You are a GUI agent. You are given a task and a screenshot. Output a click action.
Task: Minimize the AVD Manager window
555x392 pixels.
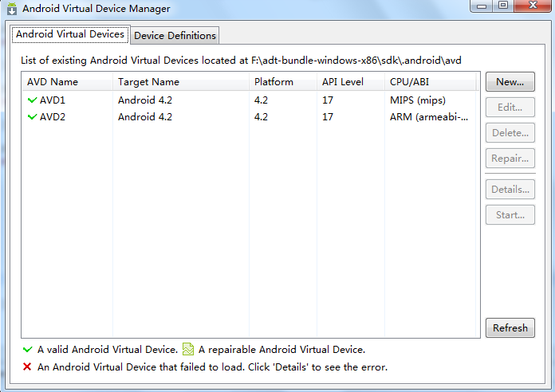[x=481, y=6]
